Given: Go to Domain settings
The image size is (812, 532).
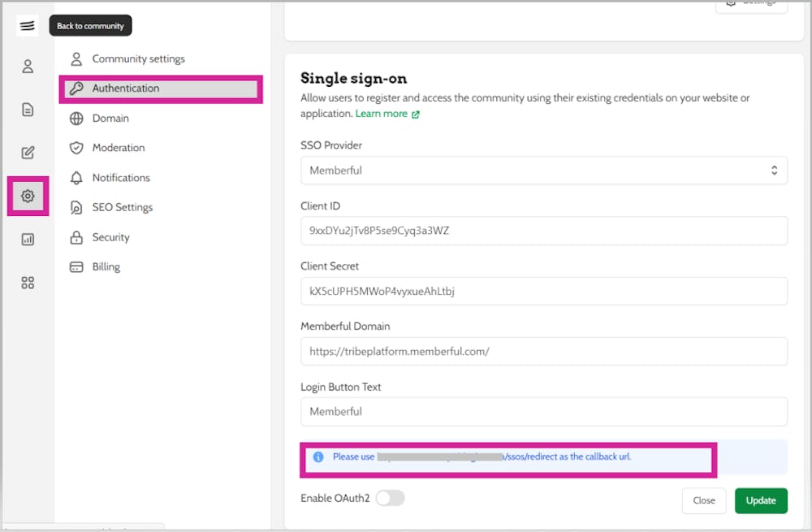Looking at the screenshot, I should 110,119.
